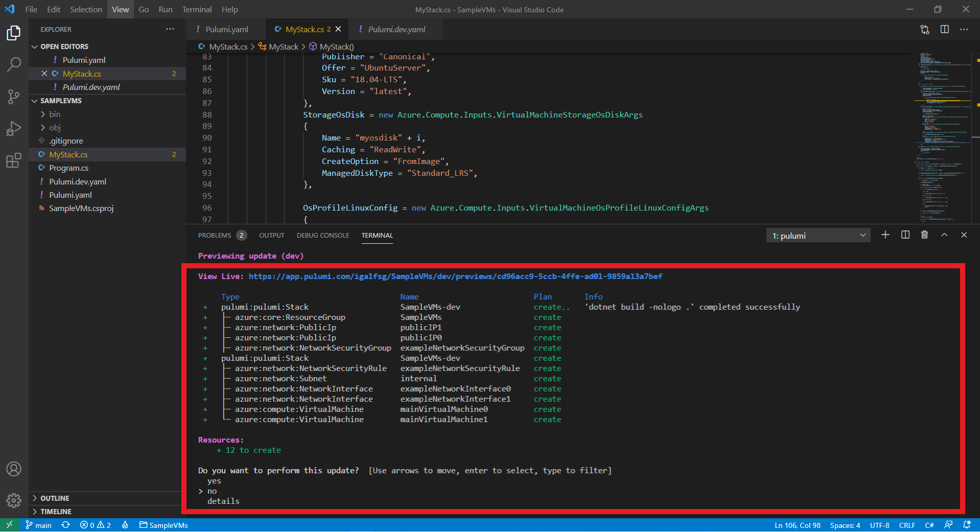Viewport: 980px width, 532px height.
Task: Split the terminal pane
Action: click(905, 235)
